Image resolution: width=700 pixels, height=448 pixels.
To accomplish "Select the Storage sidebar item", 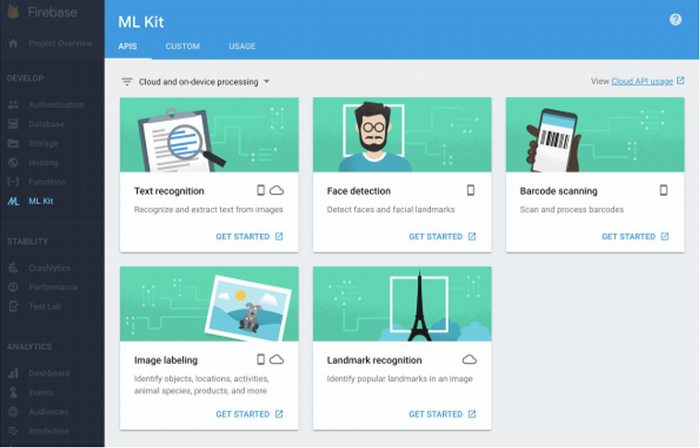I will click(x=45, y=143).
